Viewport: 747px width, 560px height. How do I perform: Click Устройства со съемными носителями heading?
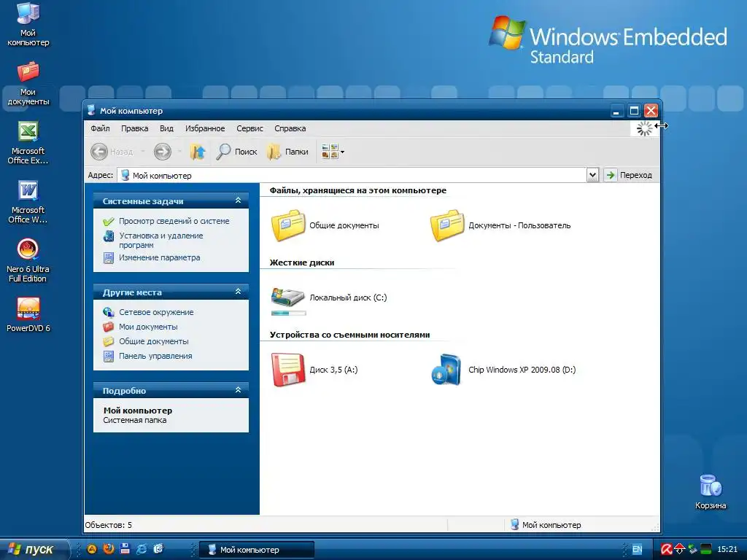pos(349,335)
